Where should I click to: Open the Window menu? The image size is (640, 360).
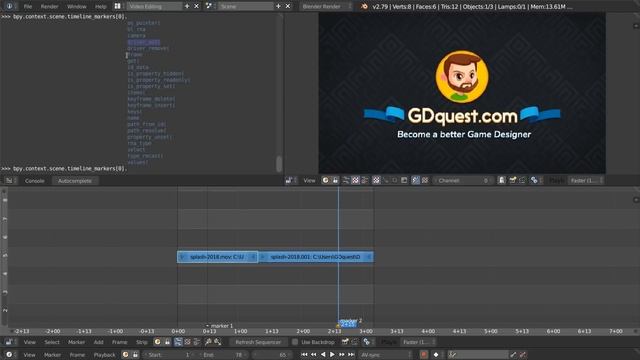tap(77, 7)
